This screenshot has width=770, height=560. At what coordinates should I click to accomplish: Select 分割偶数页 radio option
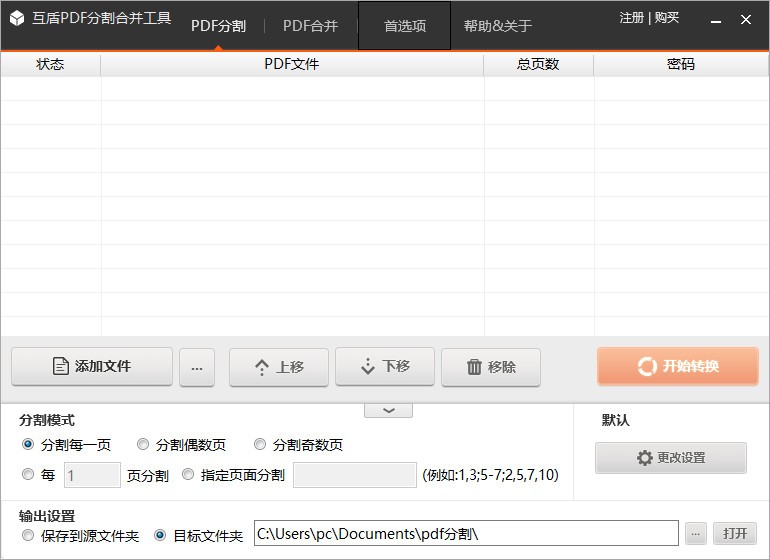click(143, 445)
